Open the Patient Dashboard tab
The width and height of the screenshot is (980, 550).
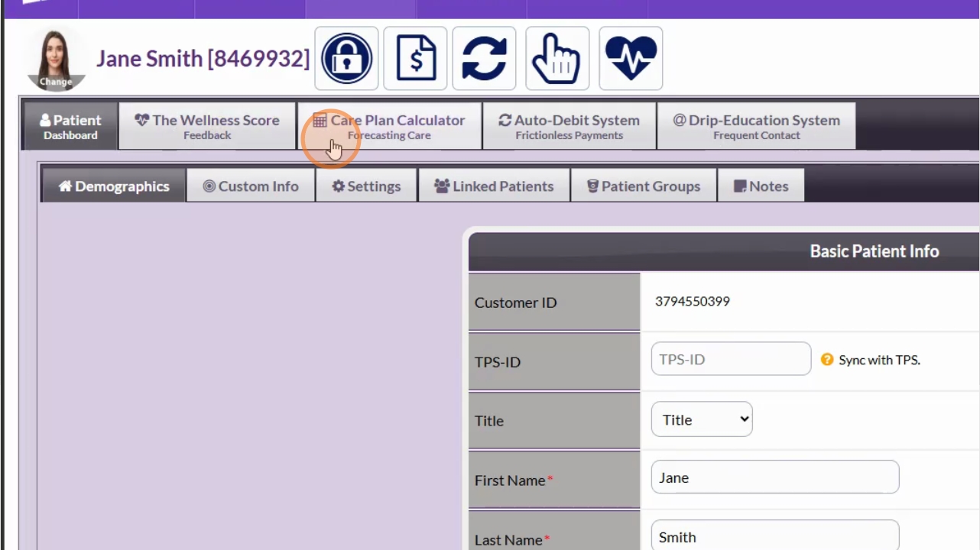pos(70,126)
